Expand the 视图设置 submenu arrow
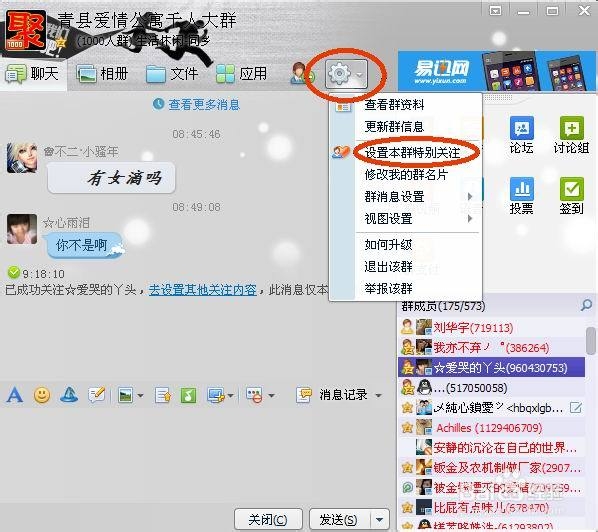 pyautogui.click(x=470, y=219)
